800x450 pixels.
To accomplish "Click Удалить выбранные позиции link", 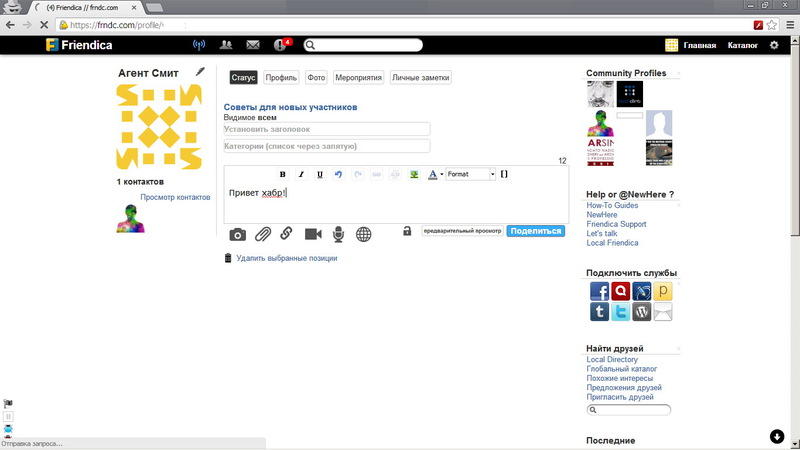I will point(287,258).
